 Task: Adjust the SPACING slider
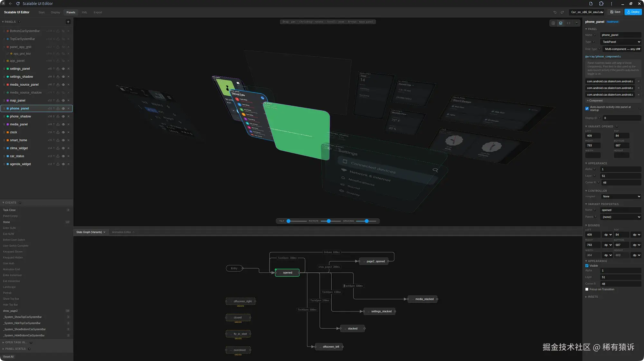tap(366, 221)
